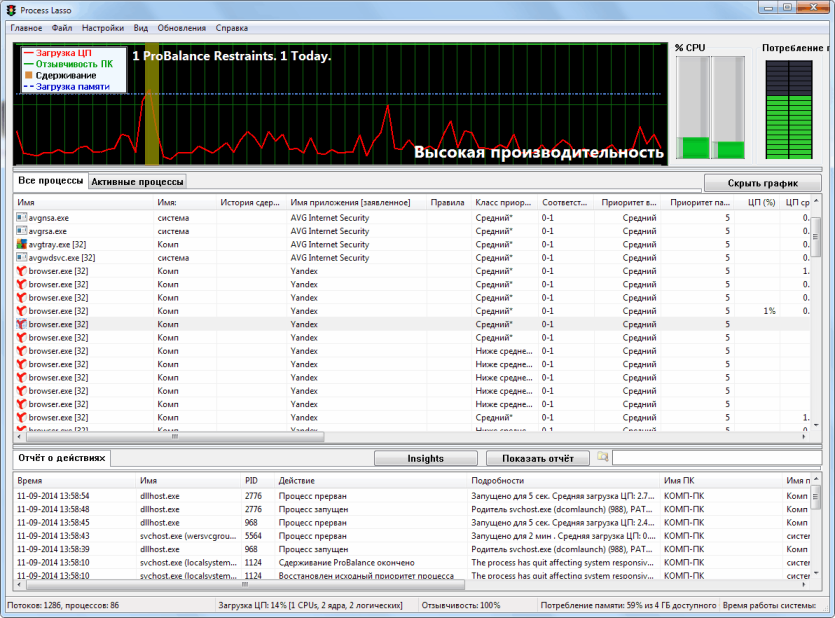Switch to Активные процессы tab
The height and width of the screenshot is (618, 835).
pos(137,182)
